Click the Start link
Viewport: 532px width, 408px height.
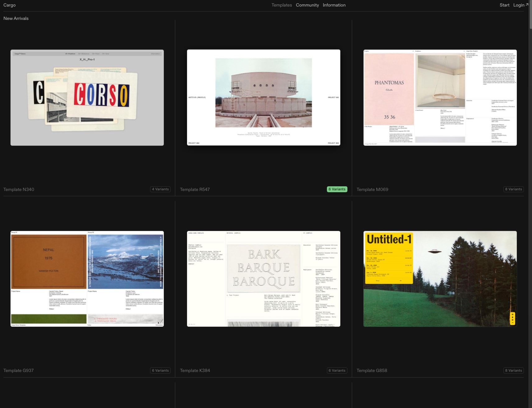(504, 5)
